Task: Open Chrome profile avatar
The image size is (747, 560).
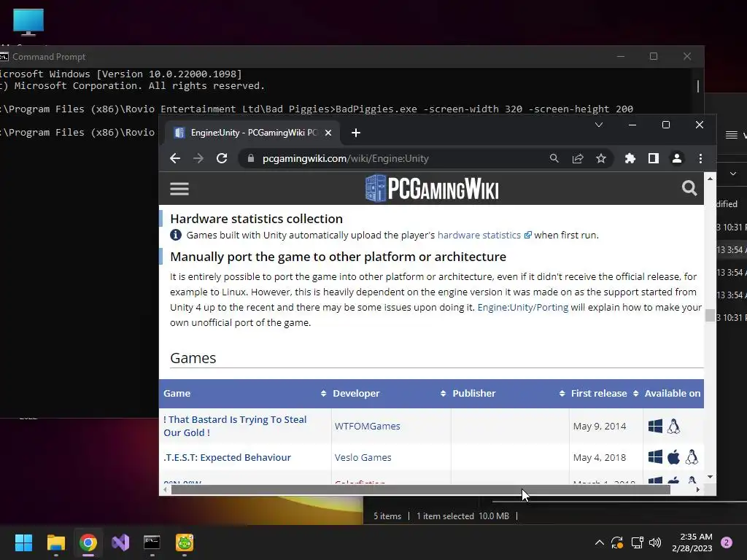Action: 676,158
